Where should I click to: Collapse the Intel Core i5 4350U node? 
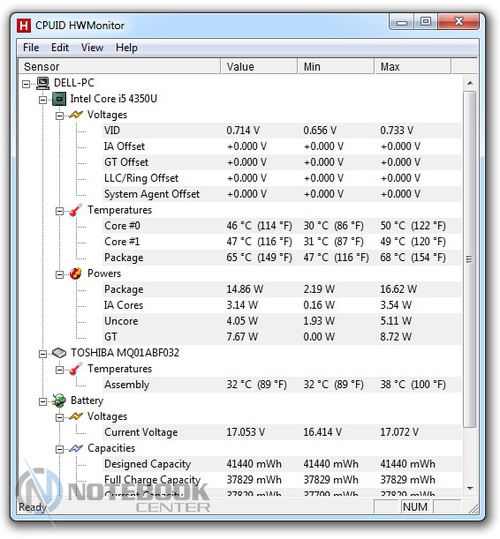[x=43, y=100]
